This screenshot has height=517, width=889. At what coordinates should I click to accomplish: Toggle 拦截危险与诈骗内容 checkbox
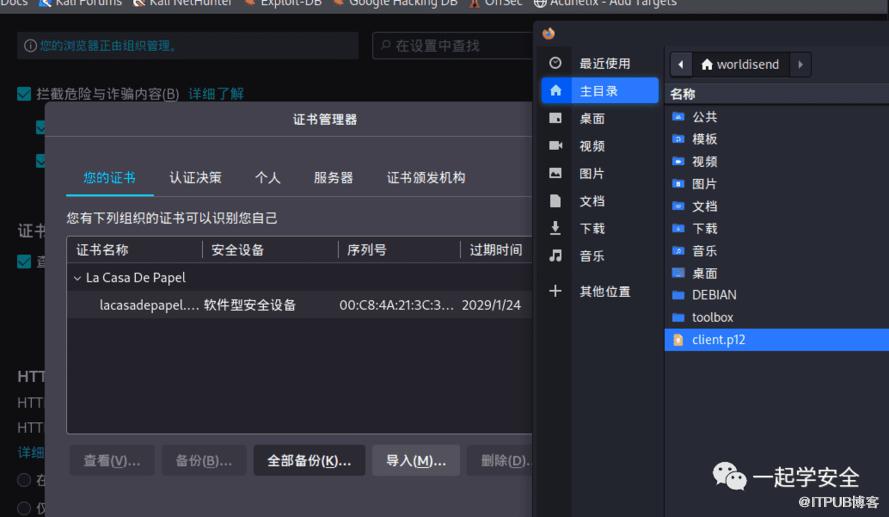pyautogui.click(x=24, y=94)
